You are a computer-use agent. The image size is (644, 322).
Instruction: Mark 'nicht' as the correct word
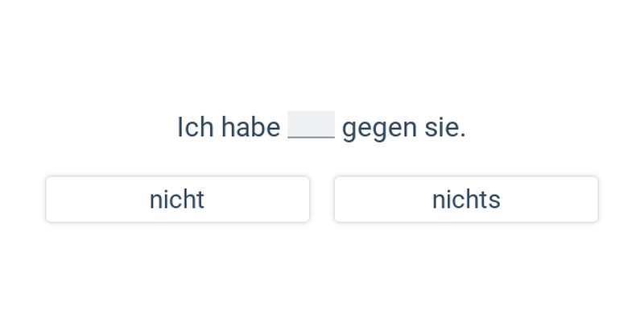coord(177,199)
